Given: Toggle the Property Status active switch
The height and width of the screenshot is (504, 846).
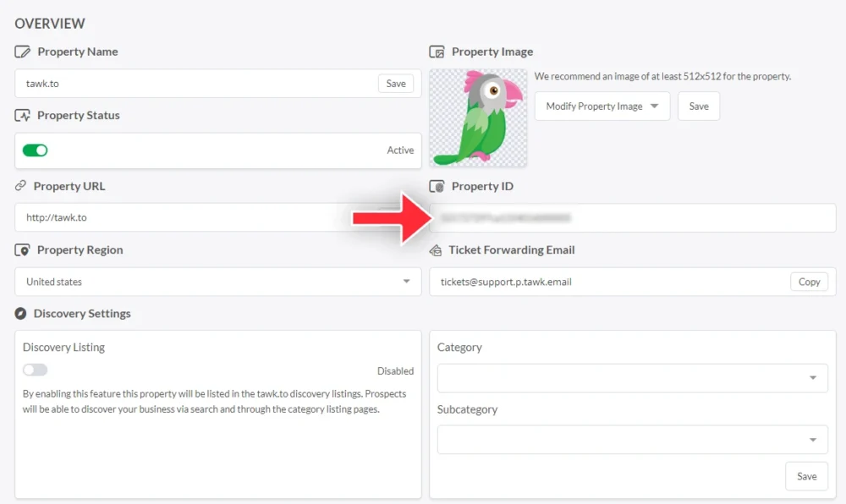Looking at the screenshot, I should (x=36, y=151).
